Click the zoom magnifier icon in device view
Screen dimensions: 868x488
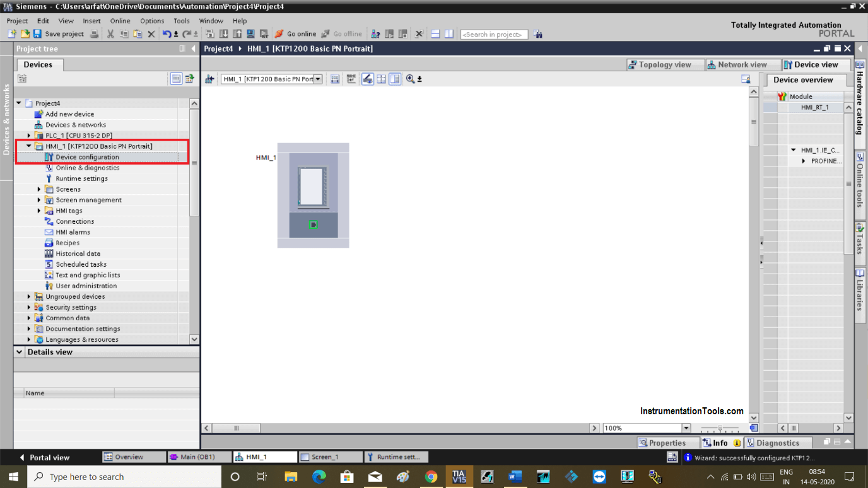pos(411,79)
